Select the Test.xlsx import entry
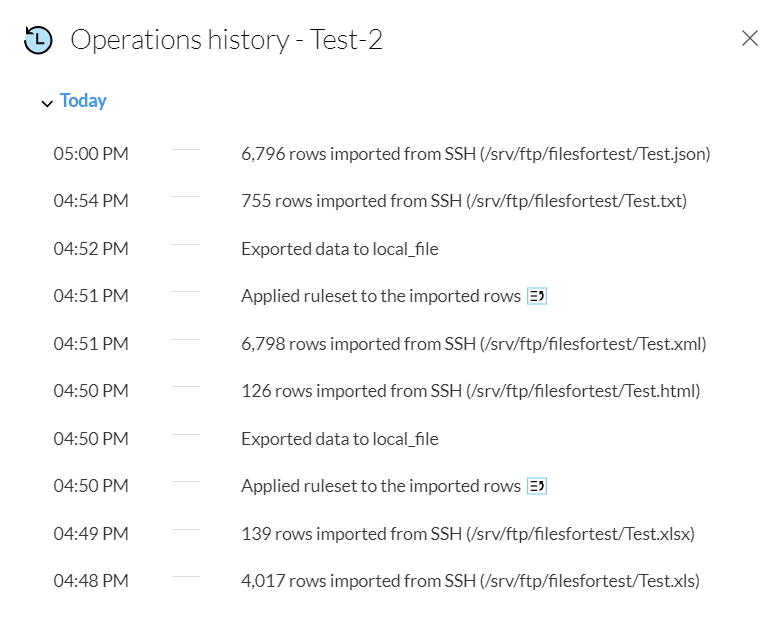 tap(467, 534)
